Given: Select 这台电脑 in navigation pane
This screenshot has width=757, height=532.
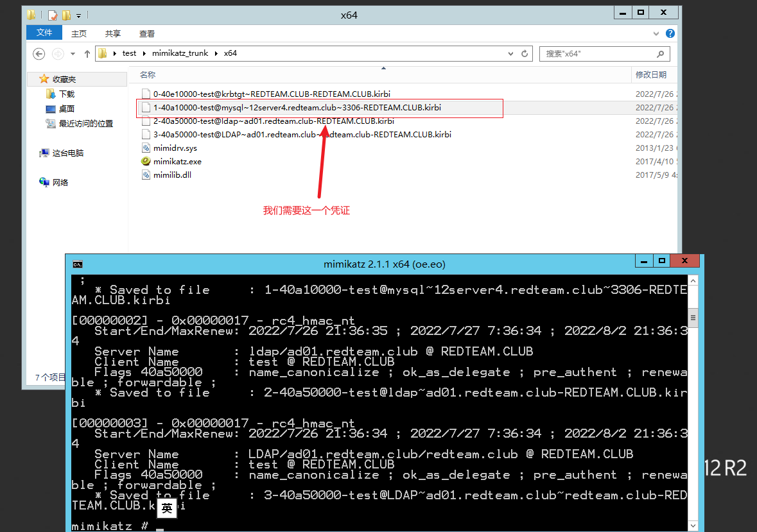Looking at the screenshot, I should pyautogui.click(x=67, y=153).
